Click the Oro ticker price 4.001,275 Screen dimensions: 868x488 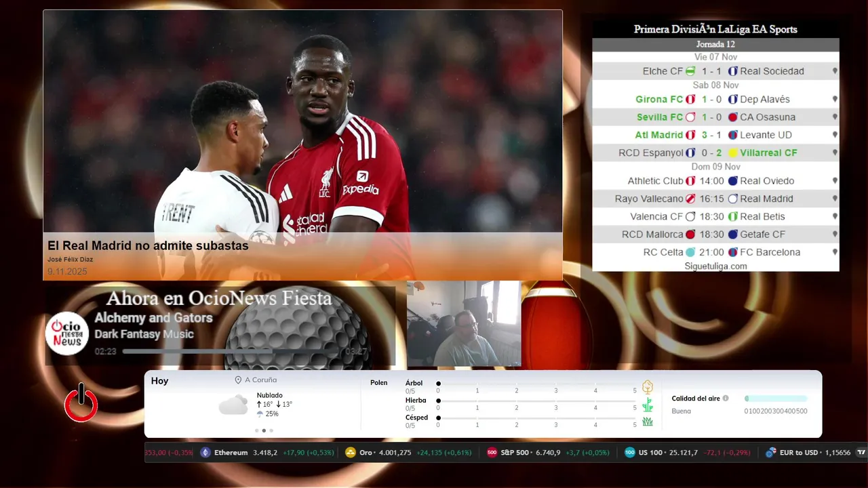click(394, 453)
